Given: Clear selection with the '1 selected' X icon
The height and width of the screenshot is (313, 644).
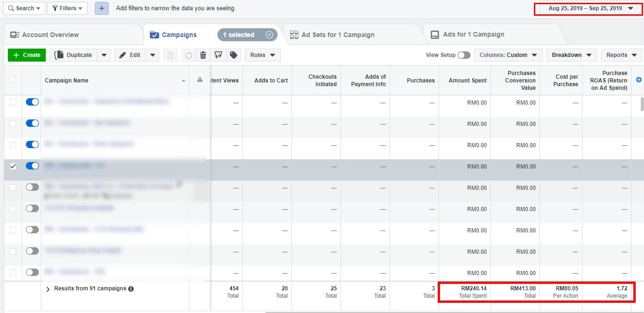Looking at the screenshot, I should click(x=269, y=35).
